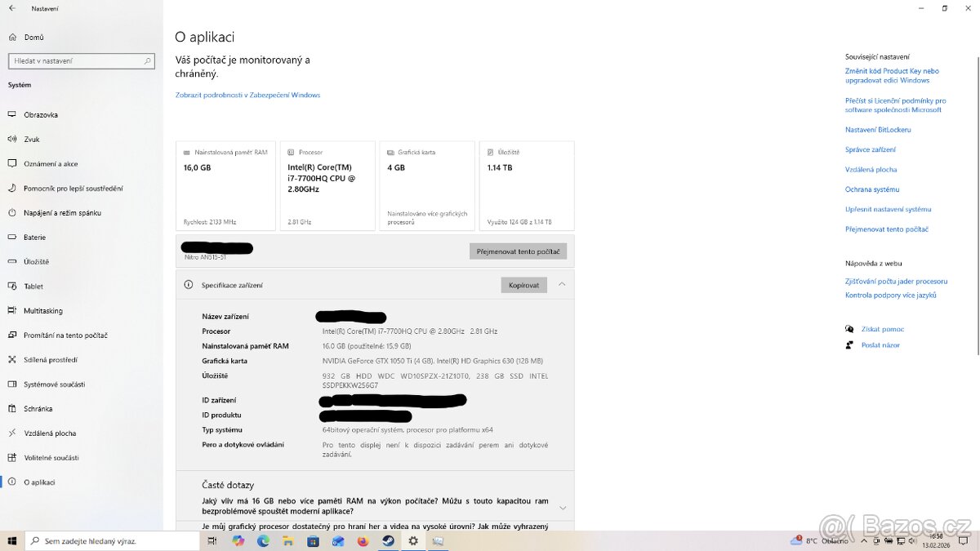This screenshot has width=980, height=551.
Task: Open Nastavení BitLockeru link
Action: (878, 130)
